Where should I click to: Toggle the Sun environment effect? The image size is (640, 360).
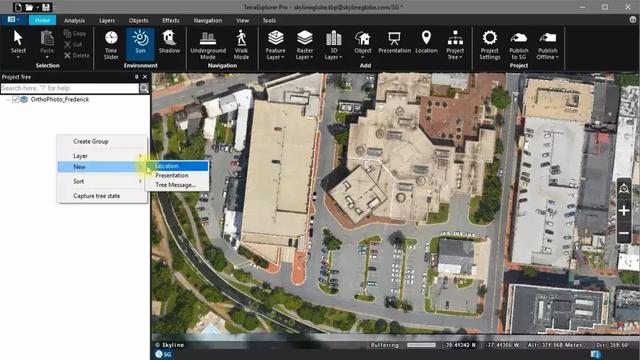click(140, 43)
